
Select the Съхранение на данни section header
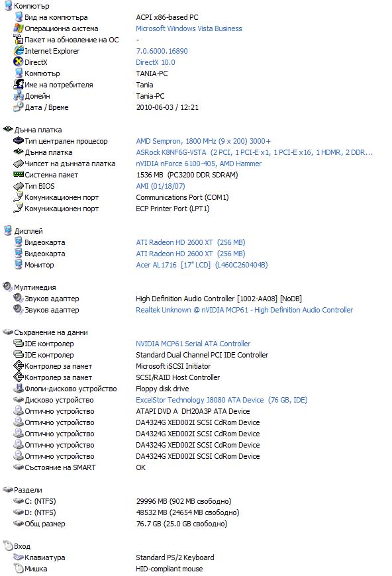[x=51, y=332]
